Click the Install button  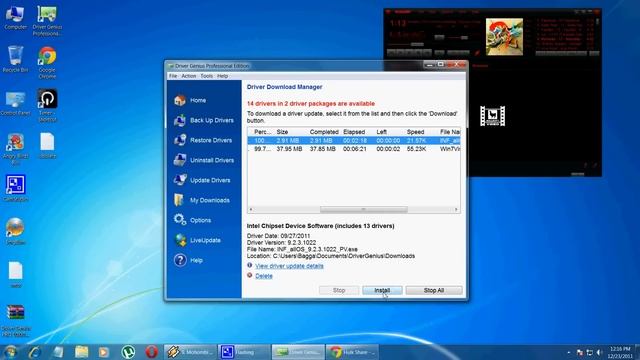[382, 290]
